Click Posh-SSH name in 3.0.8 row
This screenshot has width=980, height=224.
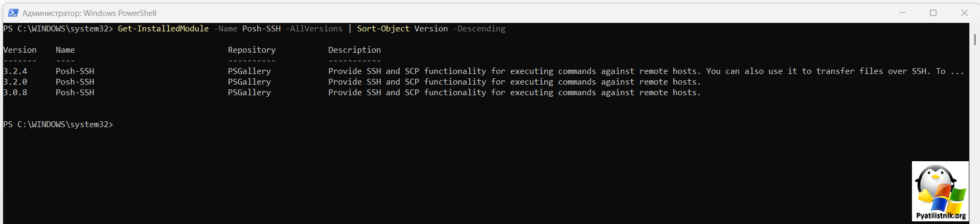75,93
